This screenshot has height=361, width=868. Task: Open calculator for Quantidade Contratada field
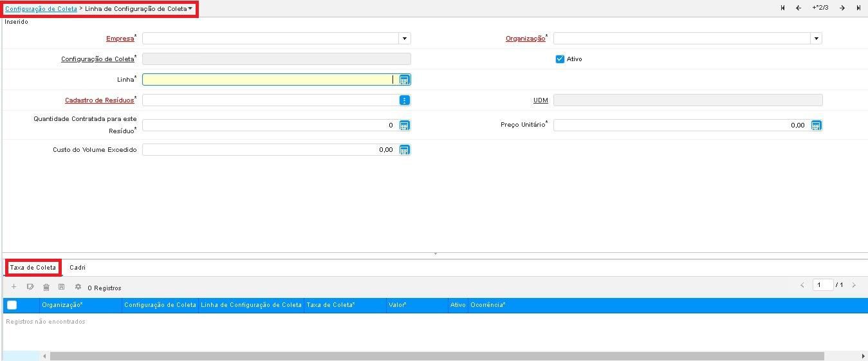click(404, 125)
